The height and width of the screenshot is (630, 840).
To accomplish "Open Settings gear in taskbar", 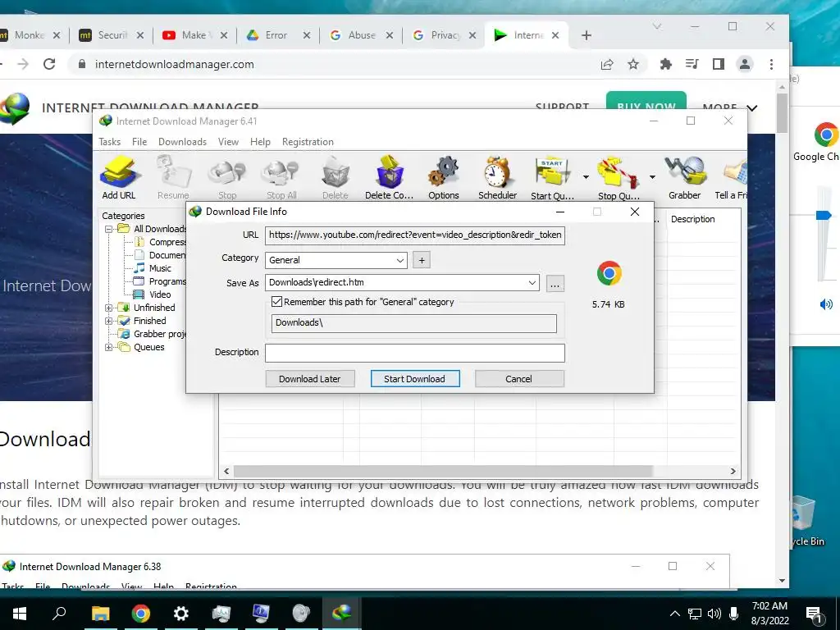I will [x=181, y=613].
